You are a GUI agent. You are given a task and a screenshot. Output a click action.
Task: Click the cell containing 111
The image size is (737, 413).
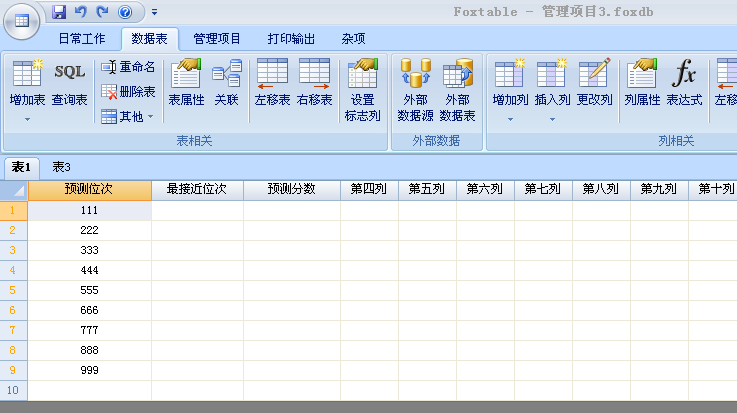click(x=89, y=210)
